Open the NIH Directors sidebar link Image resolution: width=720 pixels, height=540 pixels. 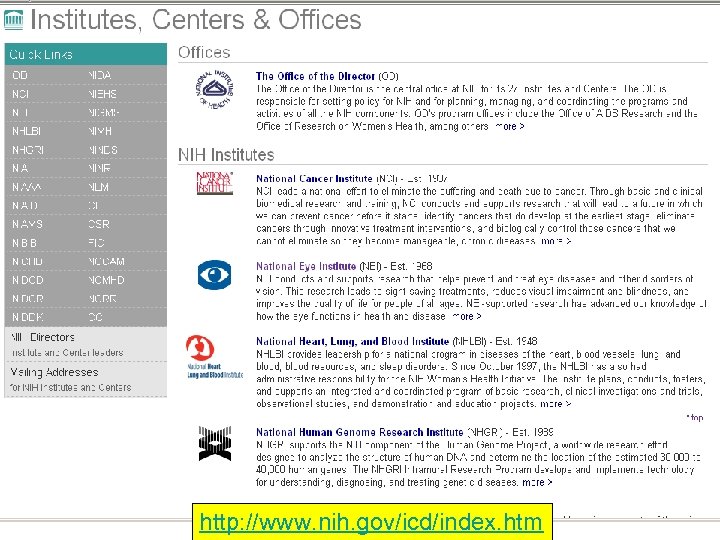[43, 337]
